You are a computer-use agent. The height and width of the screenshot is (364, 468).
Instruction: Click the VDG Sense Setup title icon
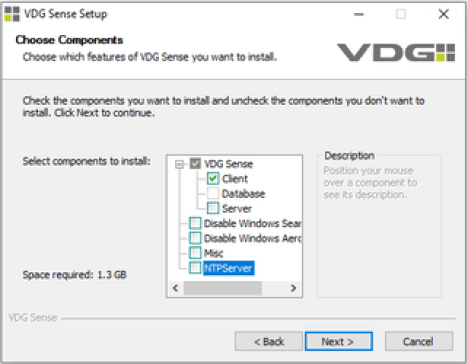12,14
